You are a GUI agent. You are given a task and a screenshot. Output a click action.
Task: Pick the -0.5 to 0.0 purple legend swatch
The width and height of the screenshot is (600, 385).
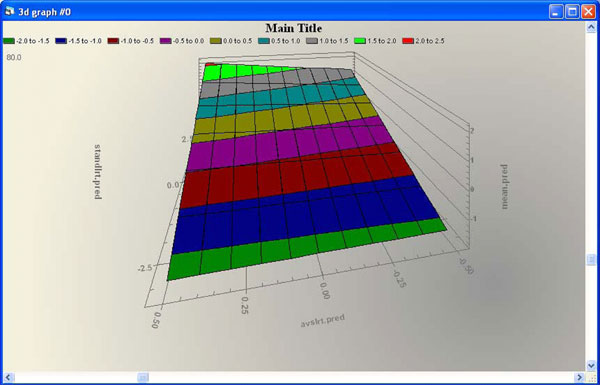click(x=165, y=41)
